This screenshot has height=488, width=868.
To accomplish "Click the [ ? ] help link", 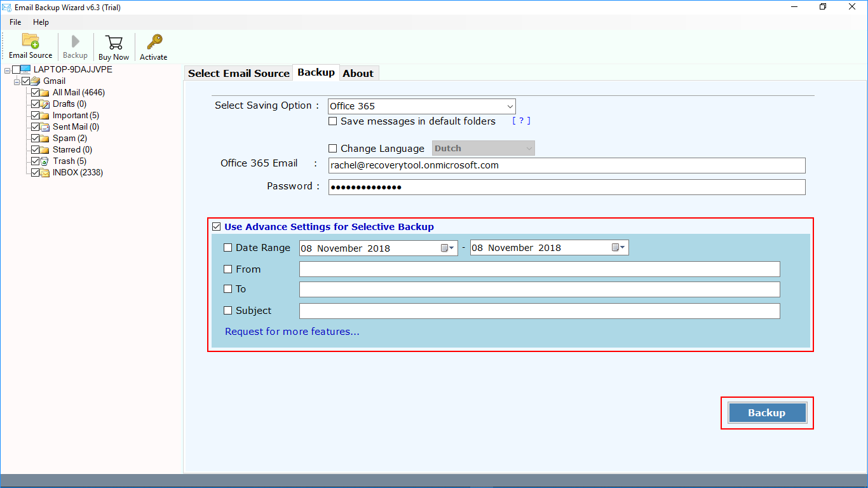I will 522,121.
